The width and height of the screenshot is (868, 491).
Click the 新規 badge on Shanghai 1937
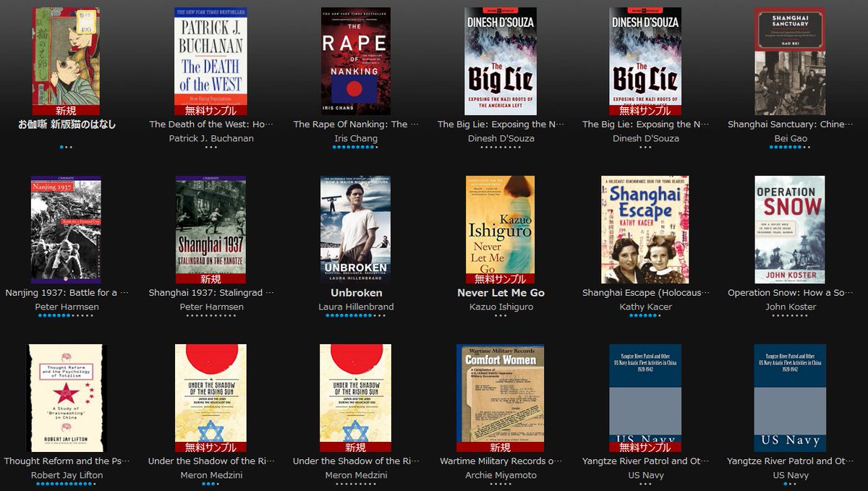210,278
